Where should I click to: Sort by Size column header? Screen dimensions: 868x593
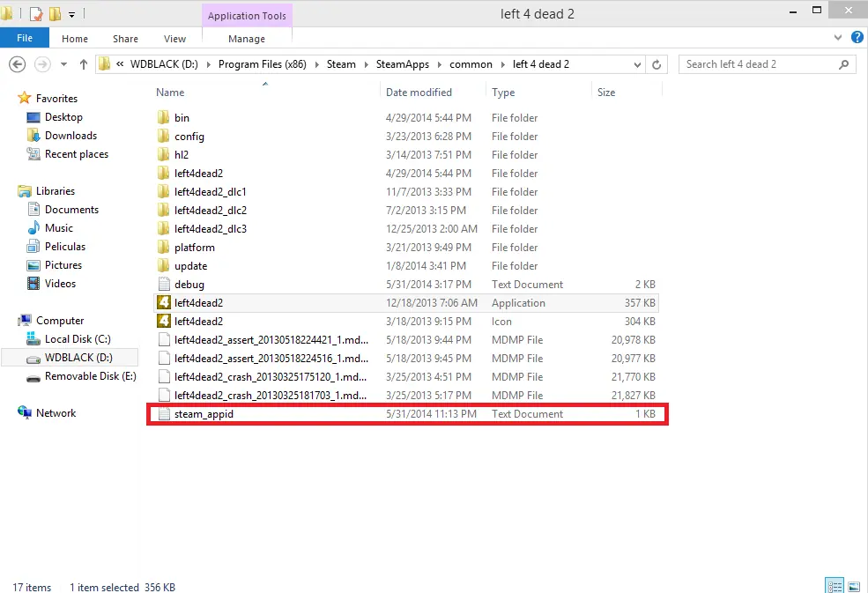click(606, 93)
